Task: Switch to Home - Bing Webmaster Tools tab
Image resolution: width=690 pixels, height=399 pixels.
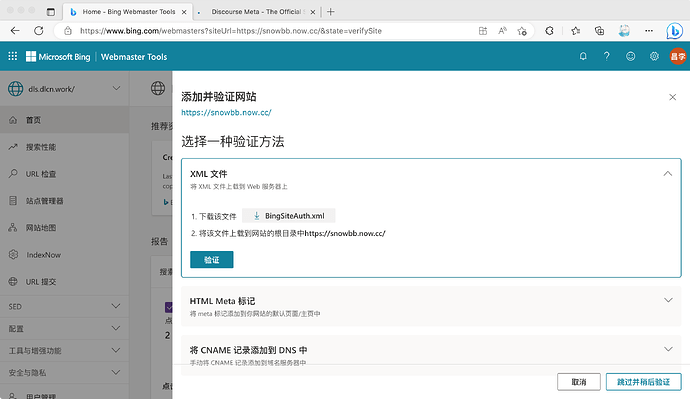Action: (127, 12)
